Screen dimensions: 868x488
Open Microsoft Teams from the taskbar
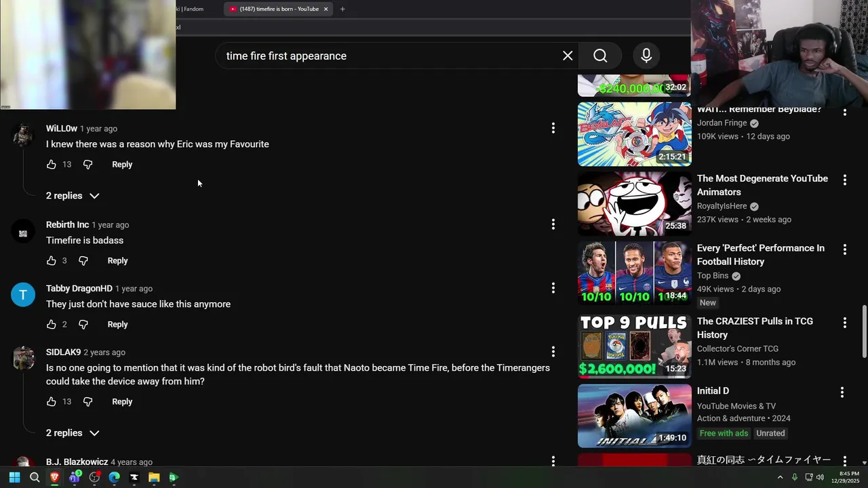point(75,477)
